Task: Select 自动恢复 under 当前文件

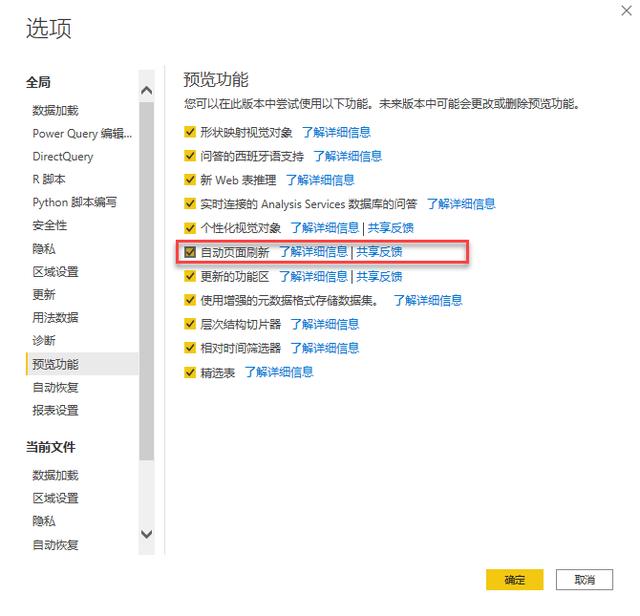Action: (56, 545)
